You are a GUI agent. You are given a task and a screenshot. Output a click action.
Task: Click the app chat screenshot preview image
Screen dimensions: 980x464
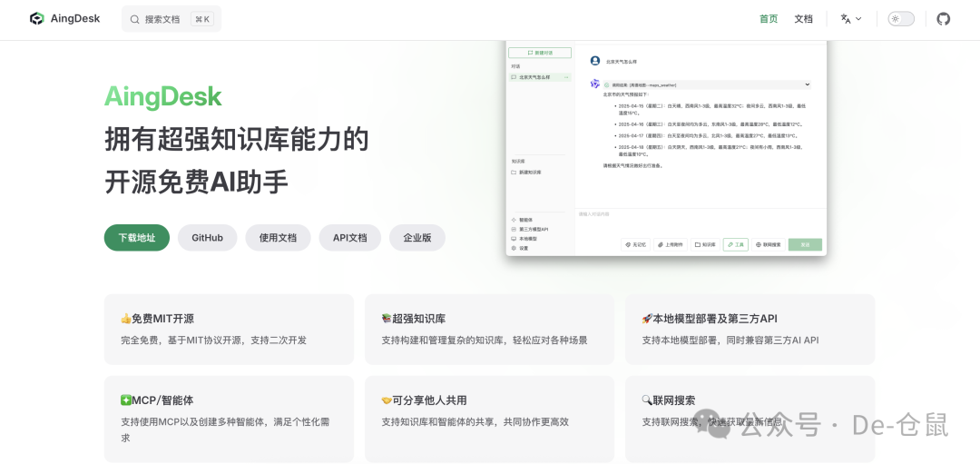click(x=666, y=148)
